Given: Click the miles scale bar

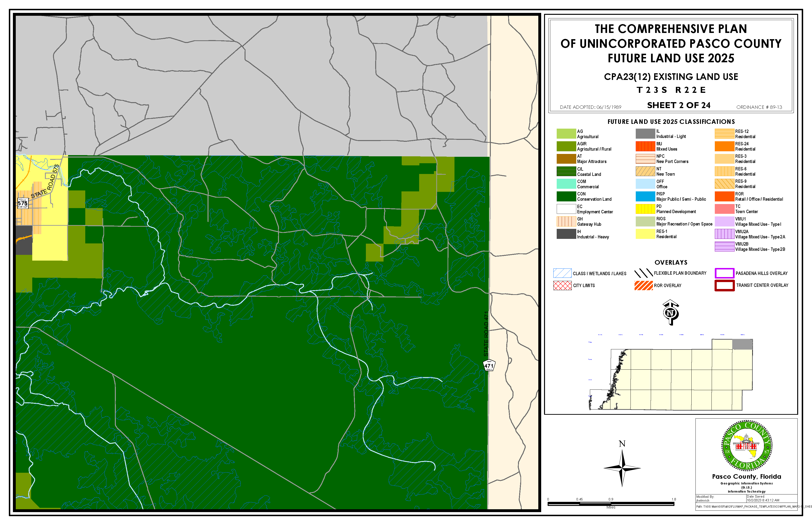Looking at the screenshot, I should (x=611, y=504).
